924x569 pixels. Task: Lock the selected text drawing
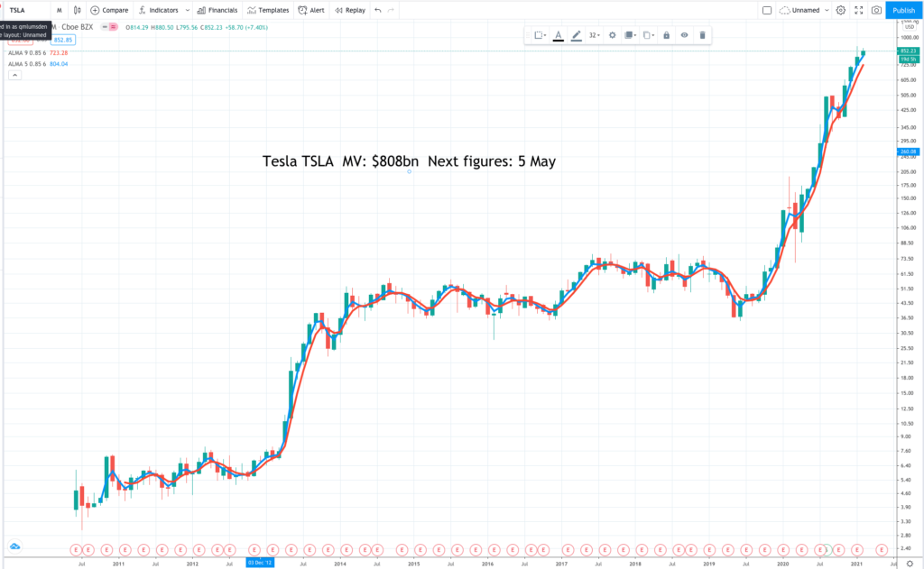(x=667, y=35)
